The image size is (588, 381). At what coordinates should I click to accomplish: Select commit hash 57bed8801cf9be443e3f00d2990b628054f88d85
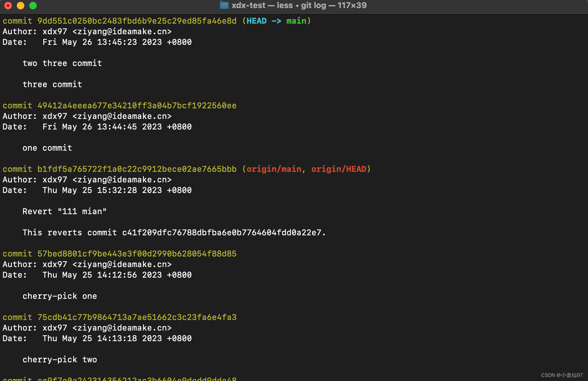click(137, 254)
